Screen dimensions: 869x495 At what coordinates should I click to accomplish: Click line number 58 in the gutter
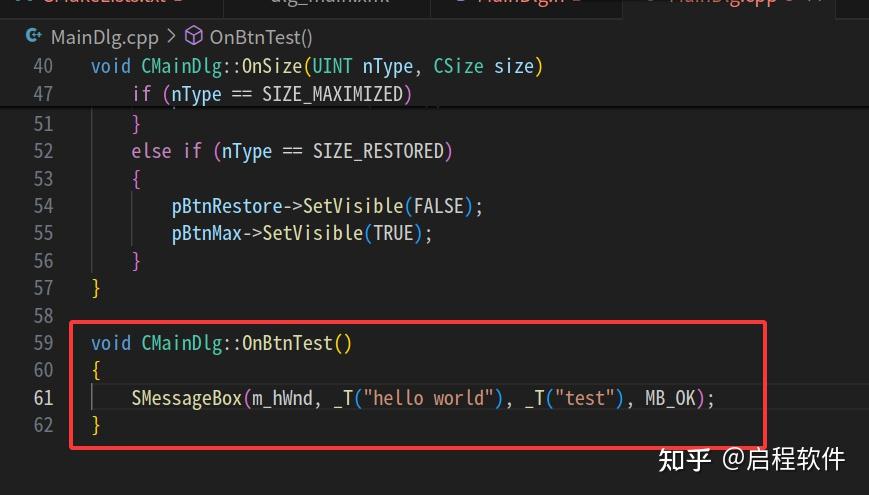[43, 315]
